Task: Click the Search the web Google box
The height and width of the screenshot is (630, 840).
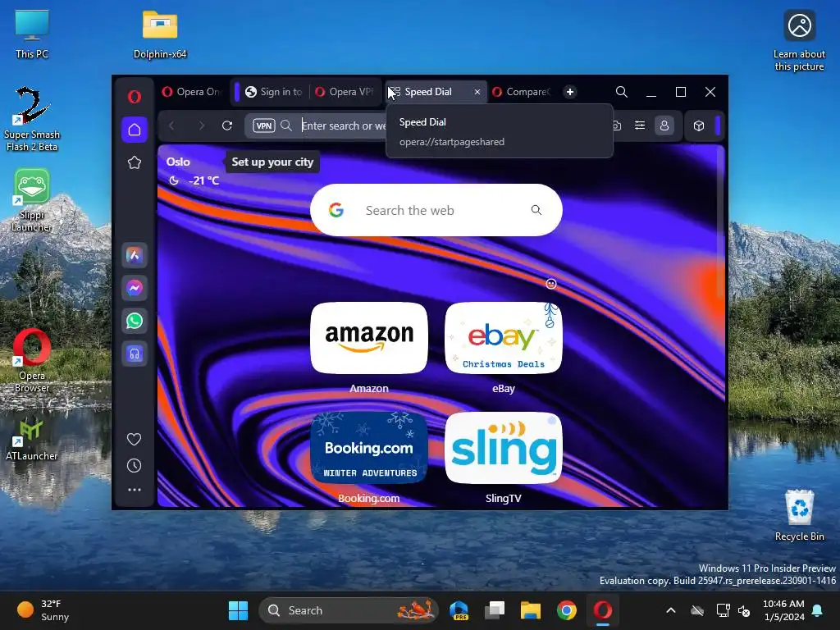Action: click(436, 210)
